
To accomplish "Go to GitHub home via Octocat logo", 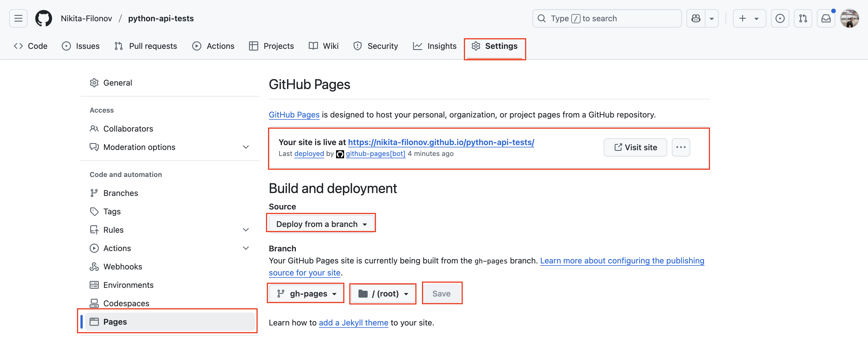I will 44,18.
